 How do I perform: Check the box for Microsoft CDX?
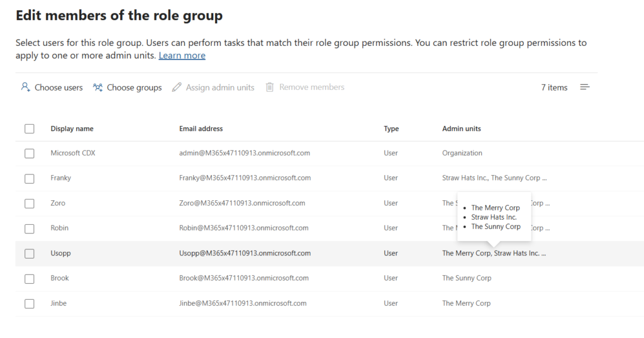(x=29, y=154)
